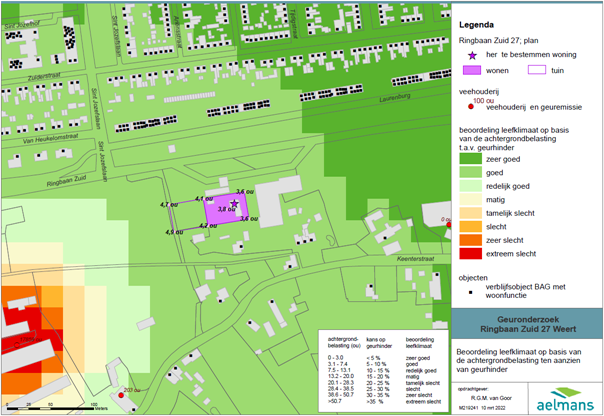Click the 'Zuiderstraat' street label

click(44, 76)
